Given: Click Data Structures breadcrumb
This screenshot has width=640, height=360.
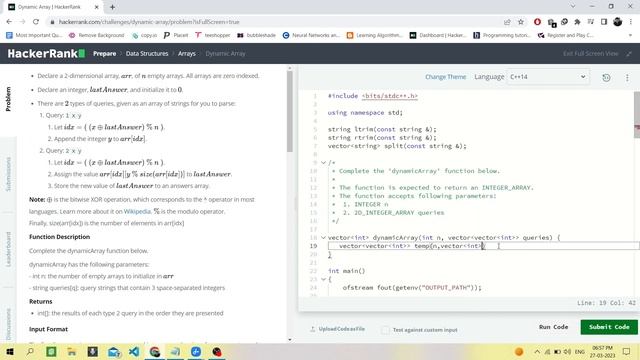Looking at the screenshot, I should pyautogui.click(x=147, y=53).
